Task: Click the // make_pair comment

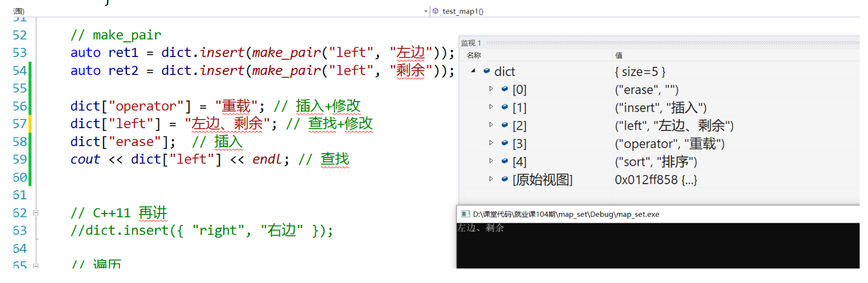Action: [116, 35]
